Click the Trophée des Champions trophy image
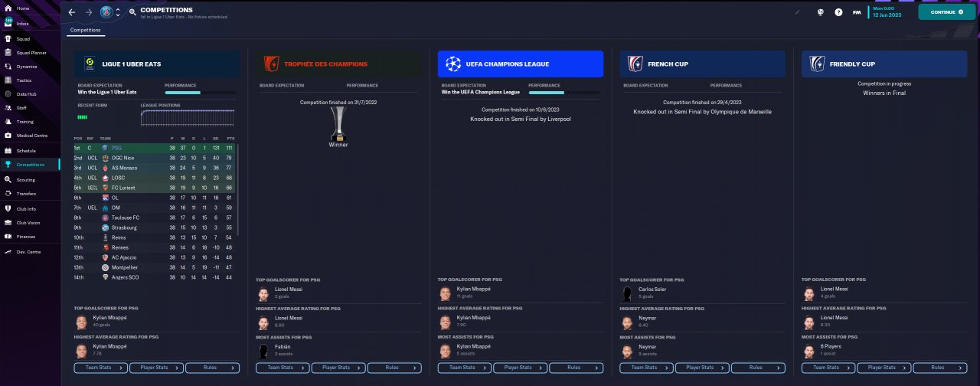This screenshot has height=386, width=980. click(x=338, y=123)
